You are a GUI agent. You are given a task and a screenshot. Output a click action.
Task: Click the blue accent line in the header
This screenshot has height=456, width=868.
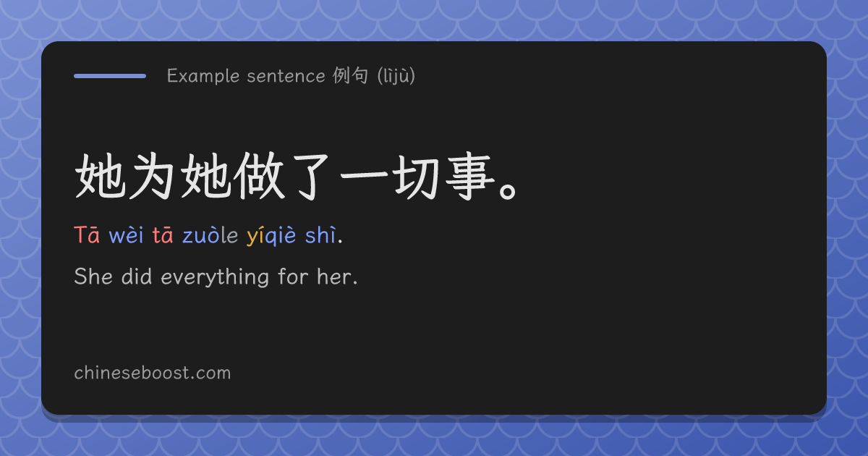click(110, 75)
